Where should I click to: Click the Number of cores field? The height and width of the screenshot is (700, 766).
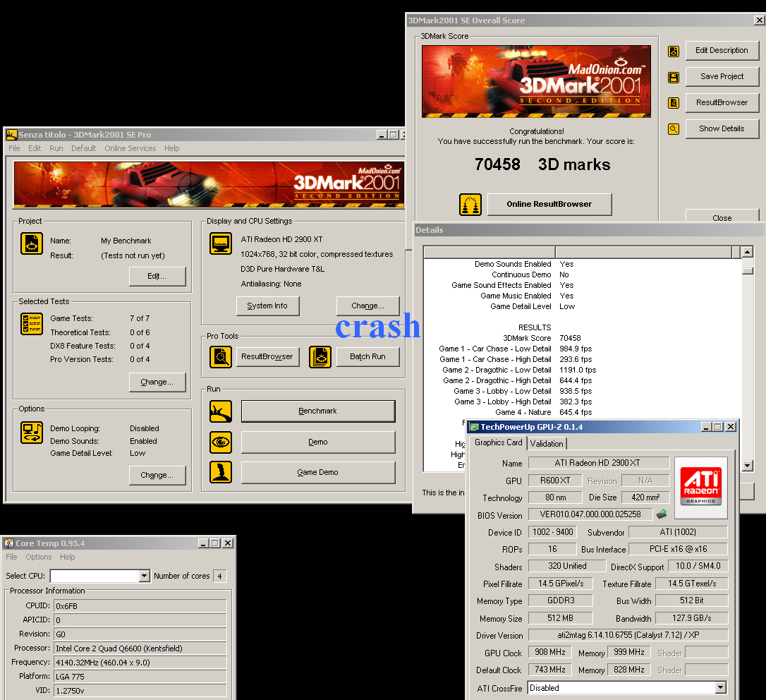220,577
